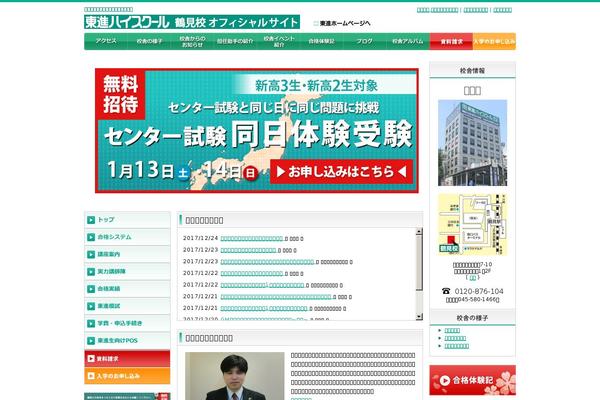
Task: Open the news link dated 2017/12/24
Action: [252, 238]
